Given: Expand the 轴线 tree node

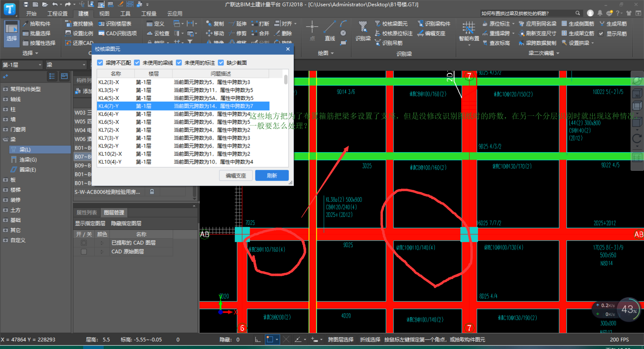Looking at the screenshot, I should pyautogui.click(x=5, y=99).
